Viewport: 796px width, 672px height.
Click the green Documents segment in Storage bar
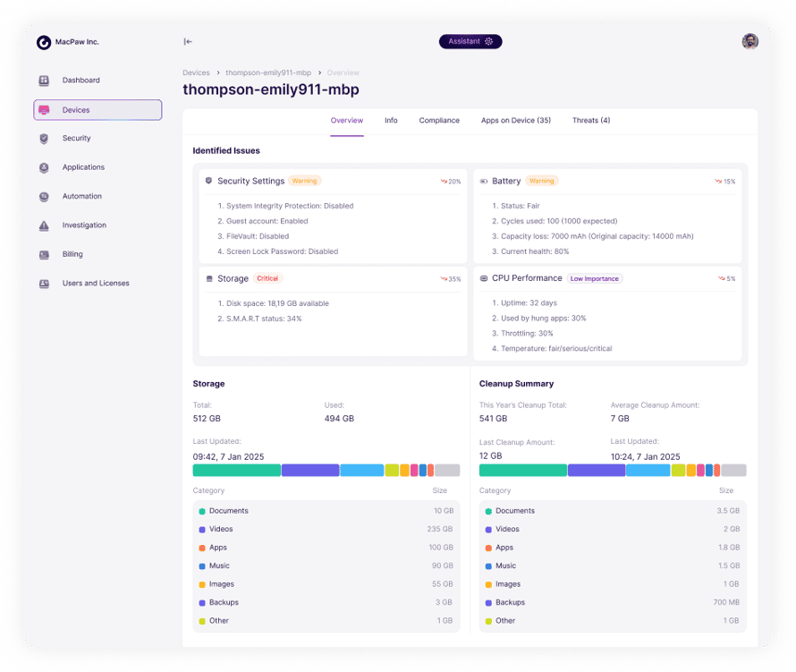pos(236,470)
